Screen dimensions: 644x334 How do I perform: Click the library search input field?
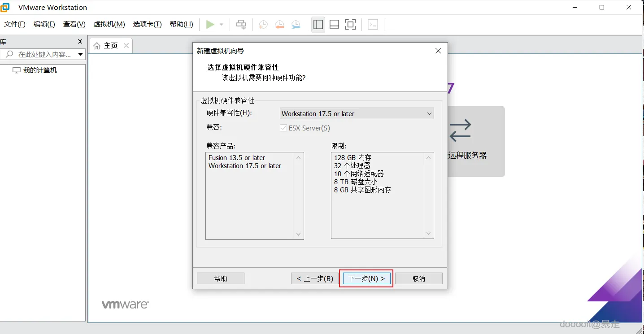44,54
